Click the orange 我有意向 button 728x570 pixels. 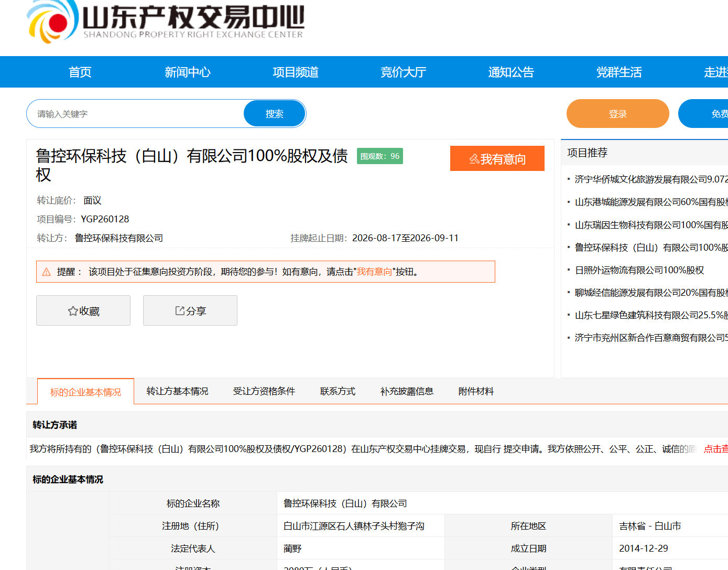tap(497, 158)
